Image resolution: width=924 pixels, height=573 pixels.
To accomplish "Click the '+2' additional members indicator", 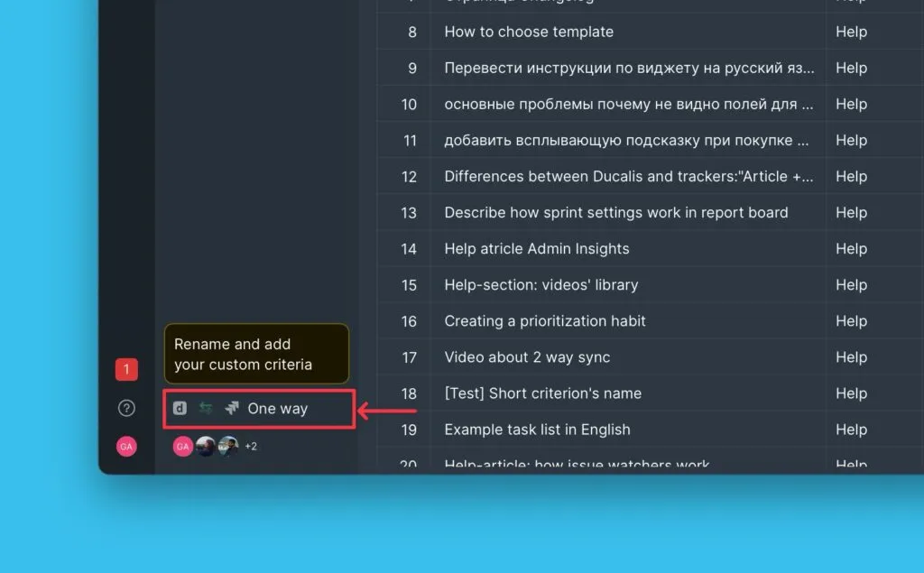I will coord(251,446).
